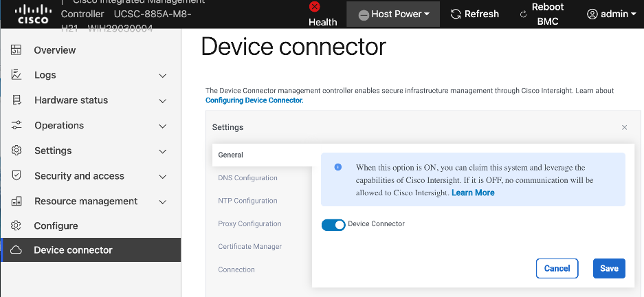Open the Certificate Manager tab

click(x=249, y=247)
